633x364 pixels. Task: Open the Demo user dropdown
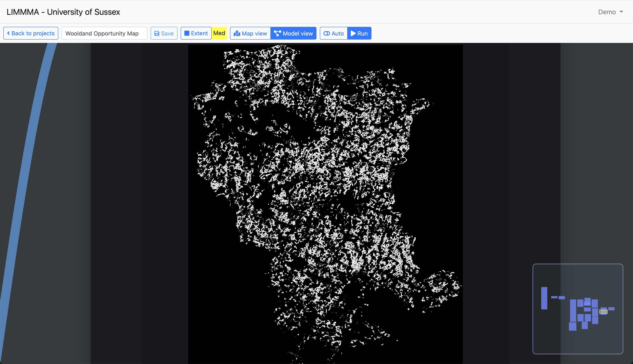pyautogui.click(x=610, y=12)
